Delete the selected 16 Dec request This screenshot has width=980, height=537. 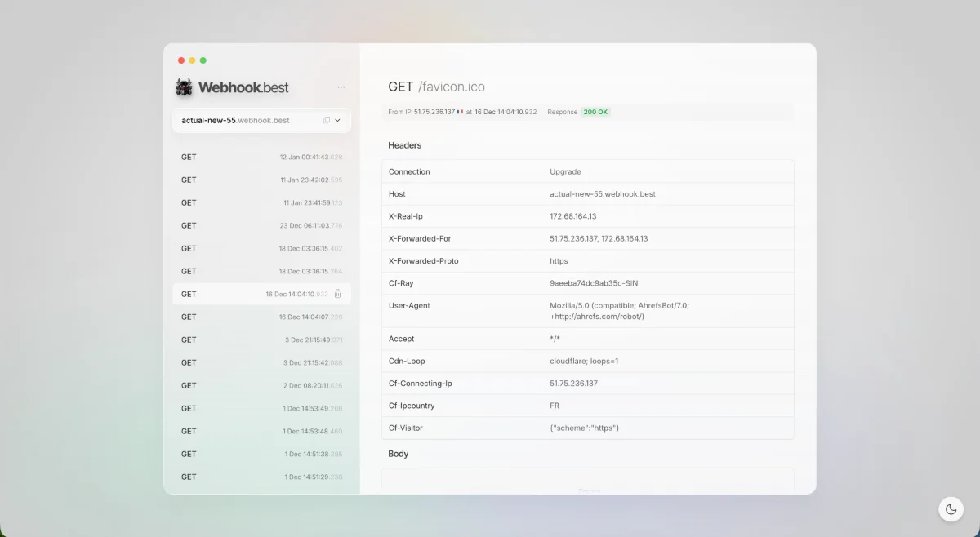coord(337,294)
